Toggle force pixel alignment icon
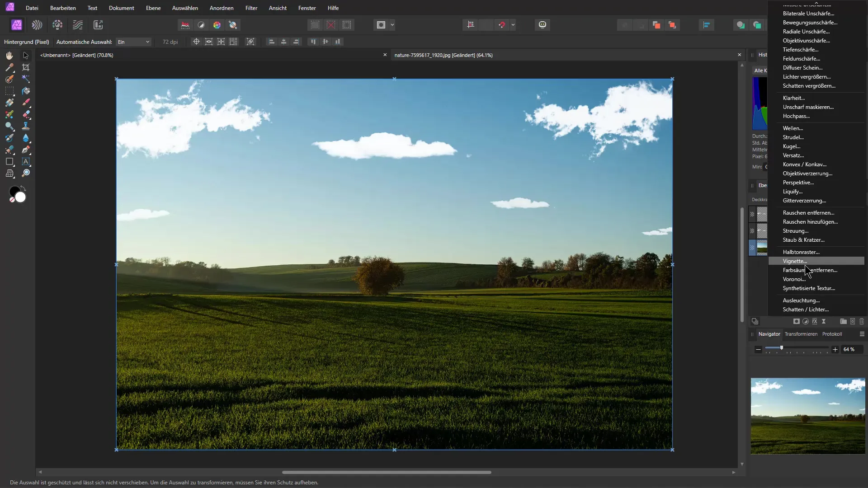The width and height of the screenshot is (868, 488). click(471, 25)
